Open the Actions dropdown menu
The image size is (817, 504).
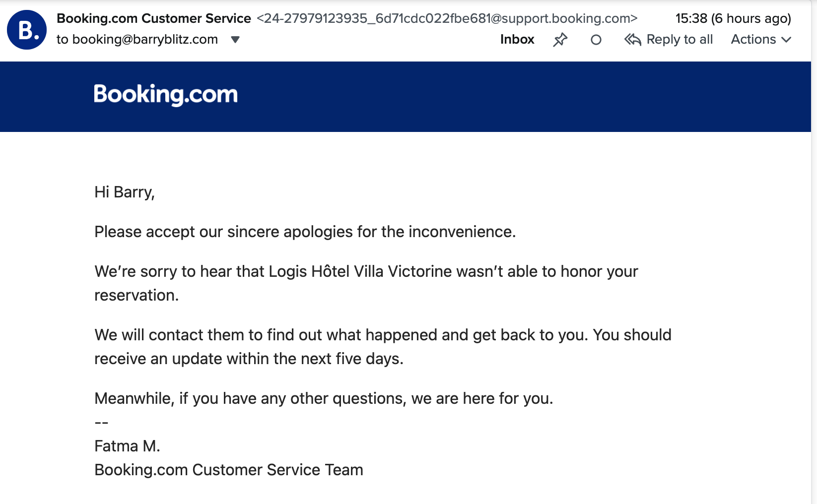coord(760,40)
